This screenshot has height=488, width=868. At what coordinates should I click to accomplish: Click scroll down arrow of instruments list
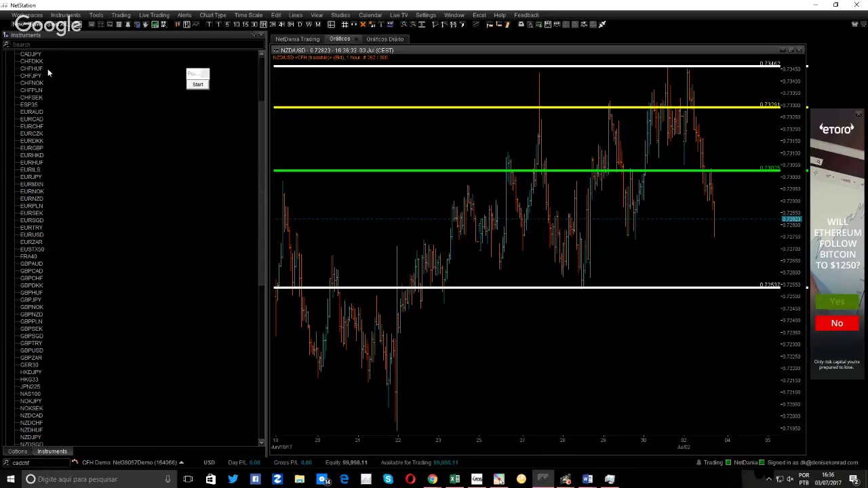262,442
